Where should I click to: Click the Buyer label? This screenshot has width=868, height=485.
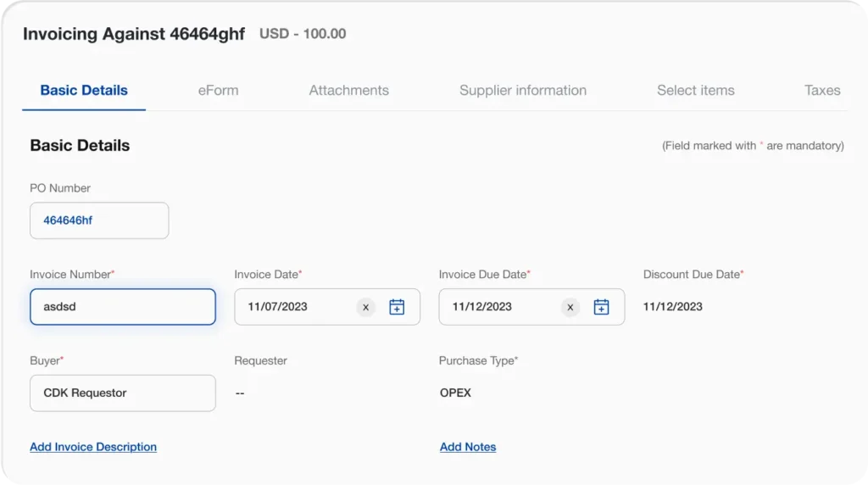[x=45, y=361]
